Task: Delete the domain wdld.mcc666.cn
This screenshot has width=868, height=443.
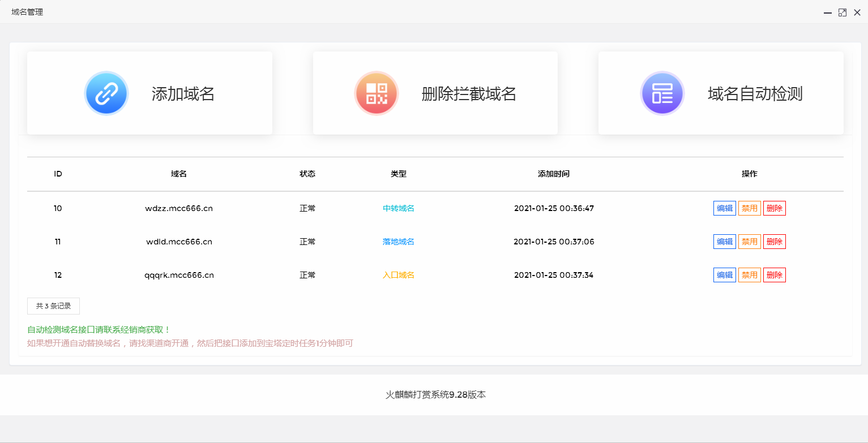Action: (774, 241)
